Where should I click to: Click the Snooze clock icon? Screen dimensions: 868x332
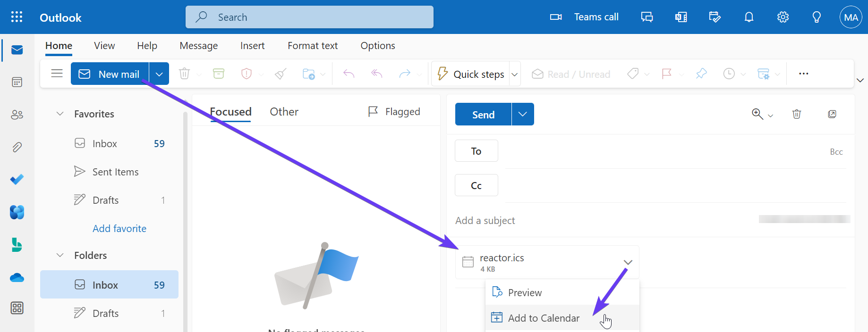pyautogui.click(x=729, y=74)
